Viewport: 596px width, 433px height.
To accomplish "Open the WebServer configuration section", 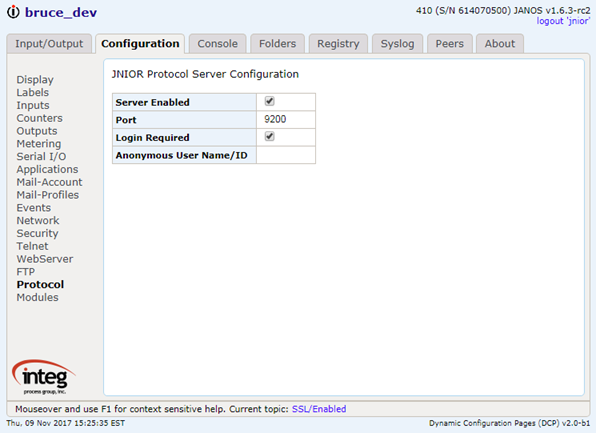I will pos(45,259).
